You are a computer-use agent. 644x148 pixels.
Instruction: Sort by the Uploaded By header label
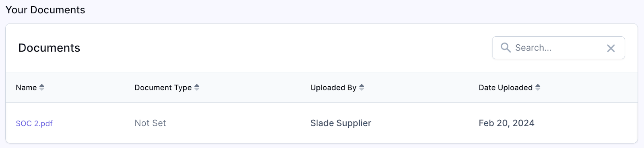pyautogui.click(x=333, y=88)
